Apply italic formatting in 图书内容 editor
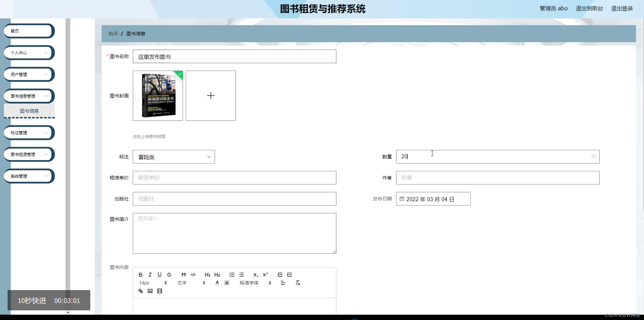 click(150, 275)
